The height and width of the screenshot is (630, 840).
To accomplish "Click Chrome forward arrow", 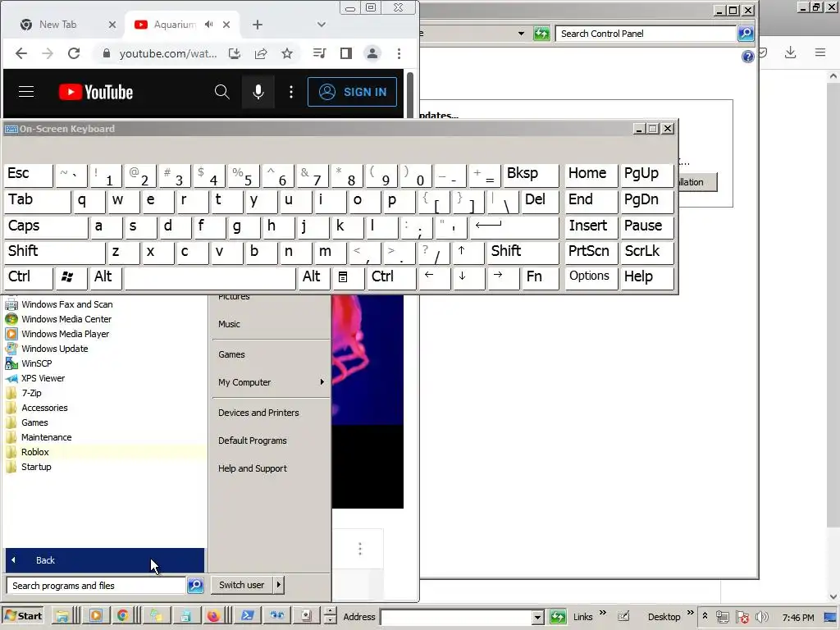I will click(x=48, y=53).
